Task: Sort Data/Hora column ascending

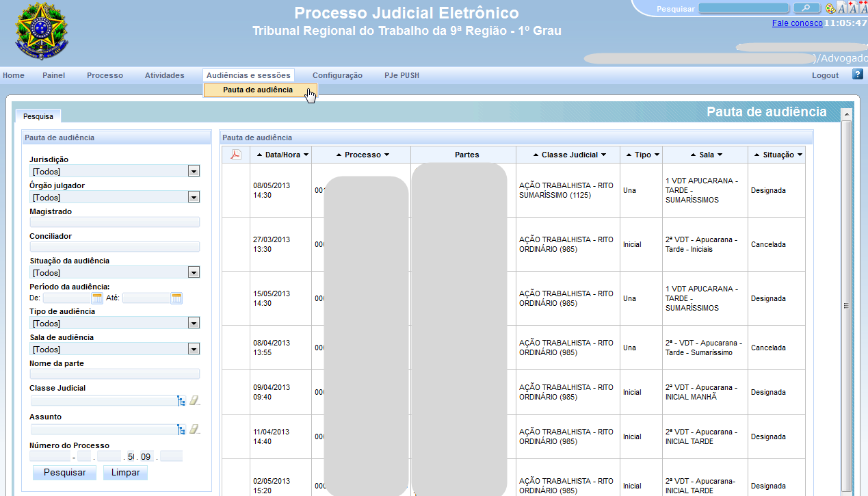Action: click(260, 155)
